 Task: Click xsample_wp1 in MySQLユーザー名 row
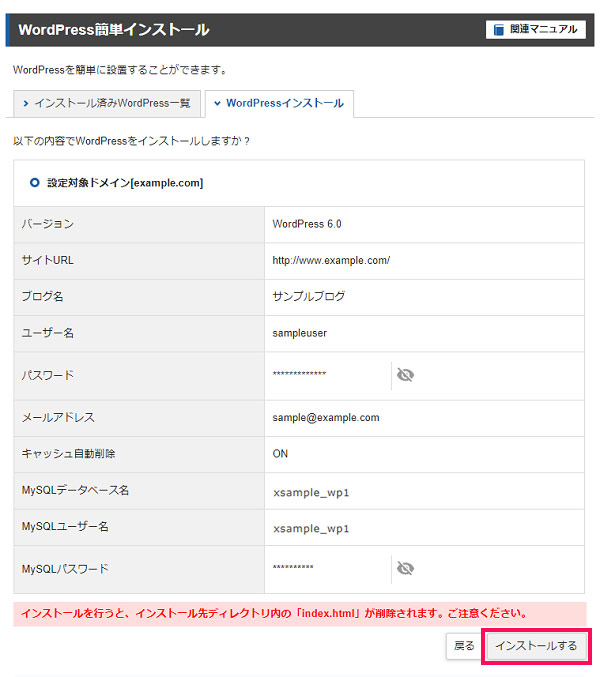click(311, 528)
